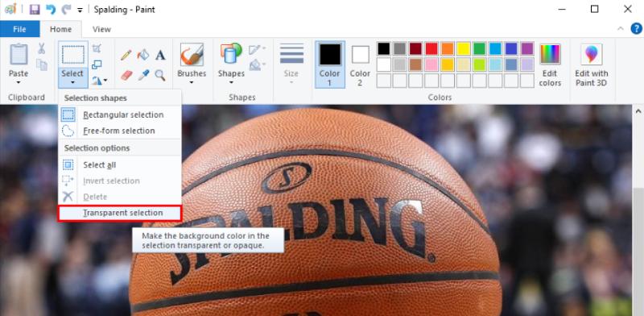
Task: Click Edit with Paint 3D
Action: 591,64
